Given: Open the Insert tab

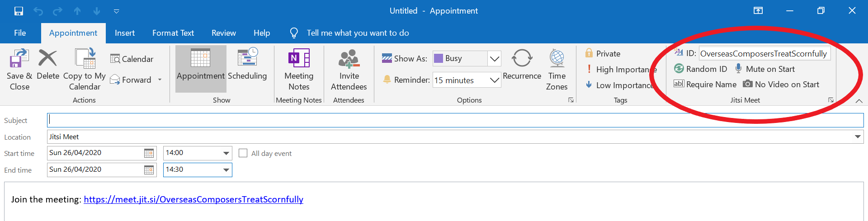Looking at the screenshot, I should point(125,33).
